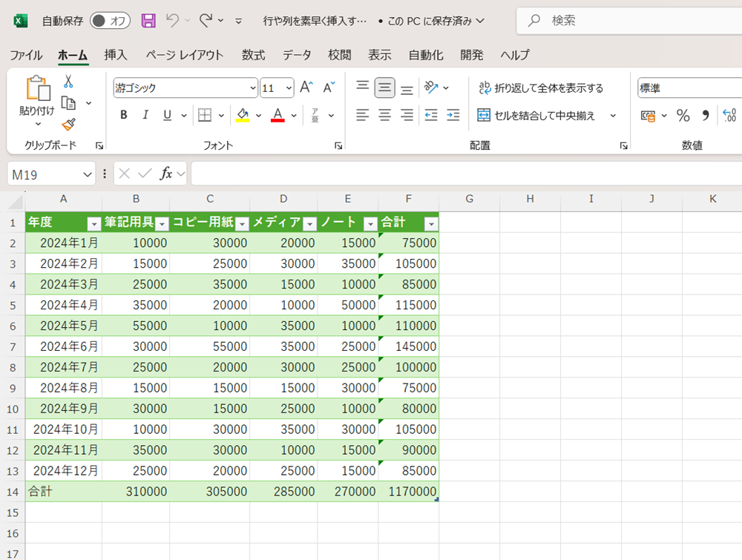
Task: Open text orientation options
Action: (436, 88)
